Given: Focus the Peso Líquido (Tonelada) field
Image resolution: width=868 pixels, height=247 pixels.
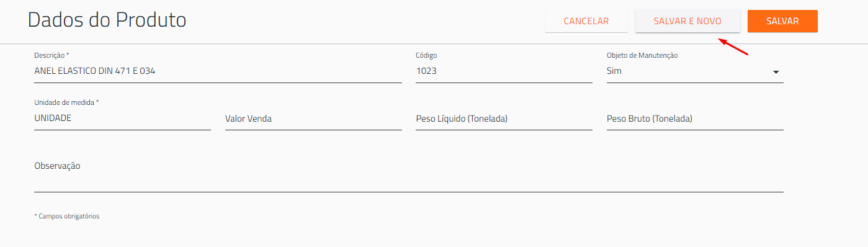Looking at the screenshot, I should (x=504, y=119).
